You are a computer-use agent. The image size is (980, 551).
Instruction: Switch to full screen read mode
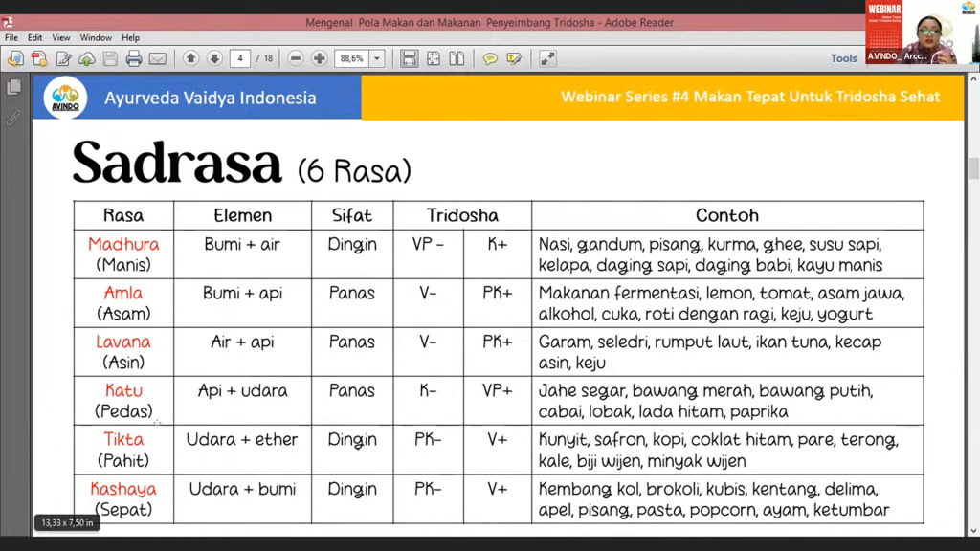[547, 59]
